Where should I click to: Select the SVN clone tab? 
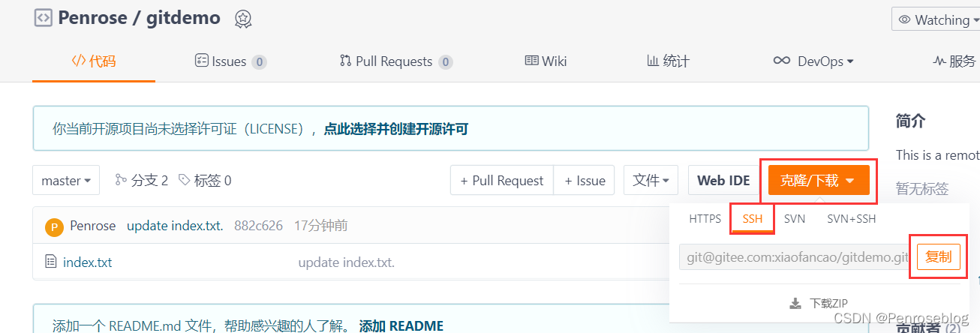click(x=795, y=219)
